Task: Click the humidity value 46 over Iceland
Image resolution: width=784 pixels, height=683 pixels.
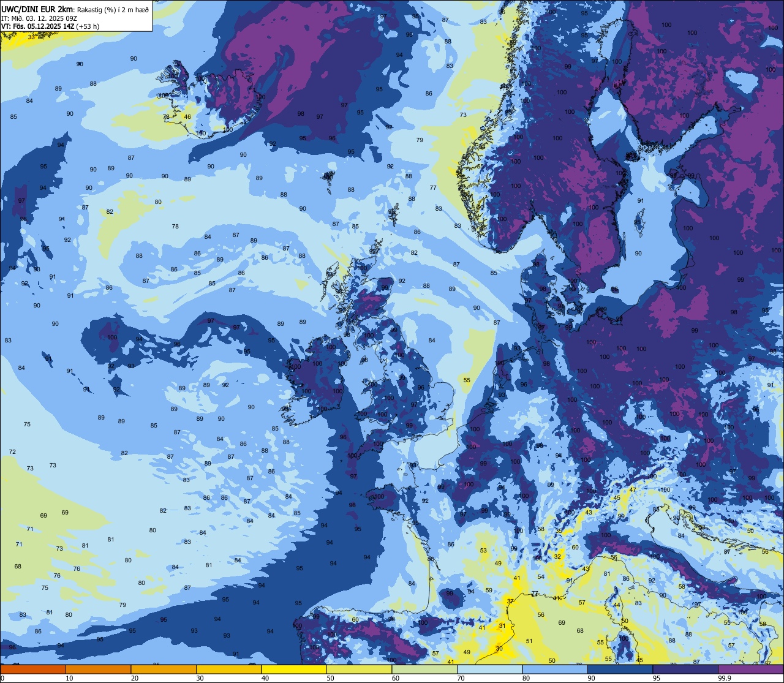Action: point(187,117)
